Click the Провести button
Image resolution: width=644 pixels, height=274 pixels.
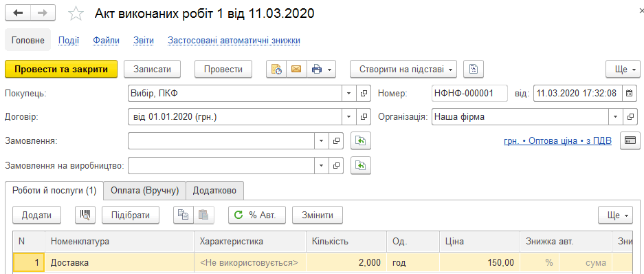click(223, 69)
